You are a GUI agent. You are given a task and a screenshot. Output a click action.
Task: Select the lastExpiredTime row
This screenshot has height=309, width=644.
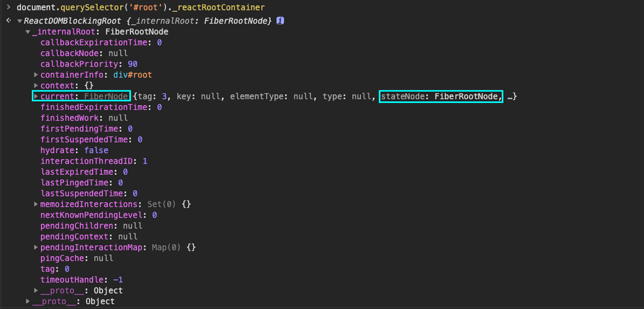pos(84,171)
